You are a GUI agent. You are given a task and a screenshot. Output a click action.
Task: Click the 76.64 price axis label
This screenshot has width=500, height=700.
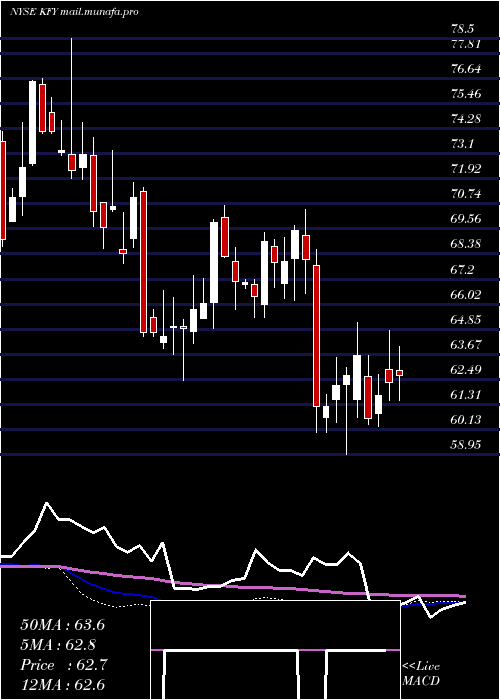coord(466,69)
